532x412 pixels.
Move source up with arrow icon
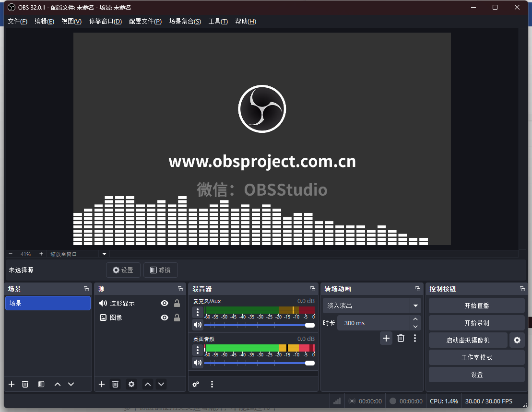pos(148,384)
